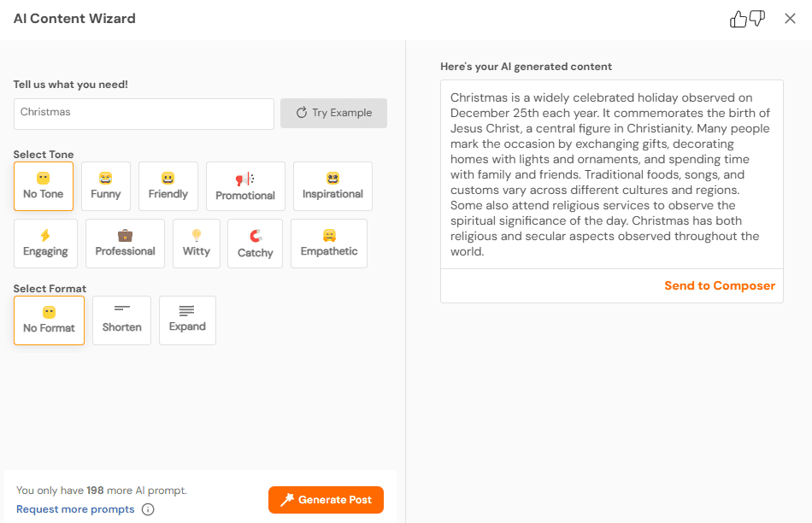The height and width of the screenshot is (523, 812).
Task: Open the prompt info tooltip
Action: point(146,508)
